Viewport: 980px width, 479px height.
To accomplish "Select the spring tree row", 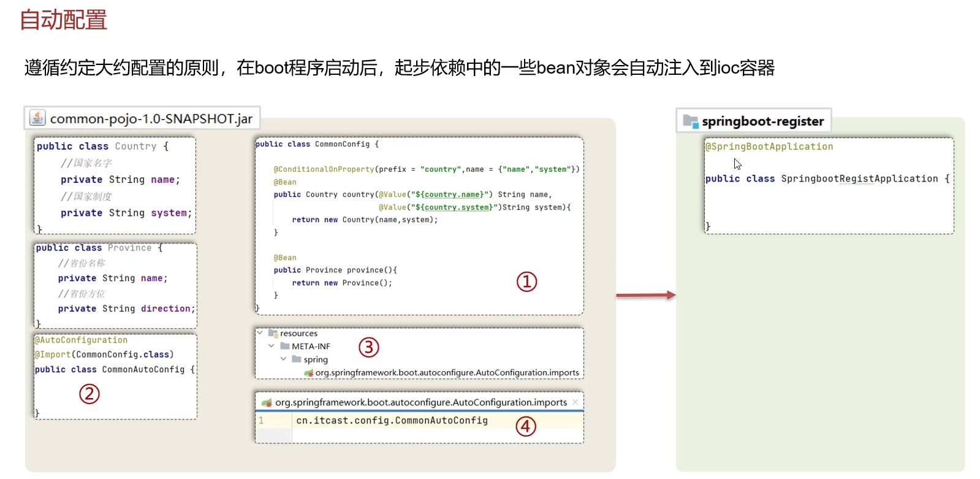I will 419,359.
